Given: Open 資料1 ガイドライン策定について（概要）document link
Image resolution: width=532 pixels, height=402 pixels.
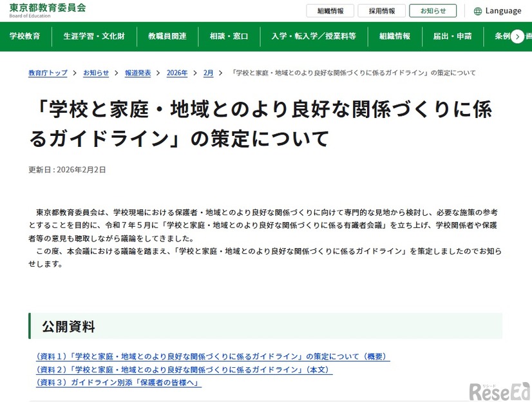Looking at the screenshot, I should coord(209,358).
